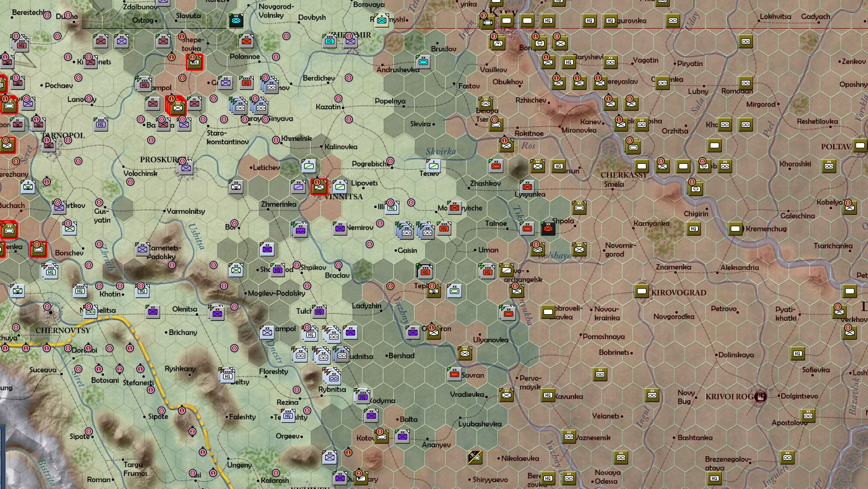Select the red-outlined SEC unit below Shepetovka
The width and height of the screenshot is (868, 489).
pyautogui.click(x=195, y=62)
